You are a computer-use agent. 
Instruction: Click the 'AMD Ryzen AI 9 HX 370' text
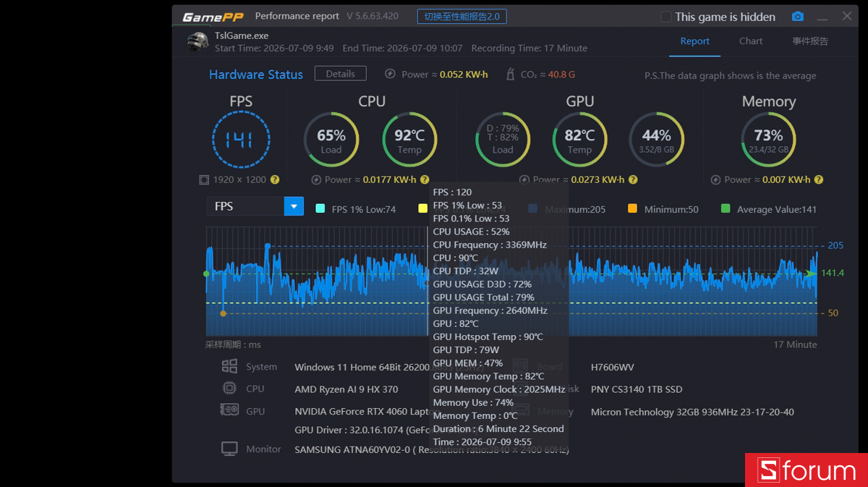tap(346, 389)
